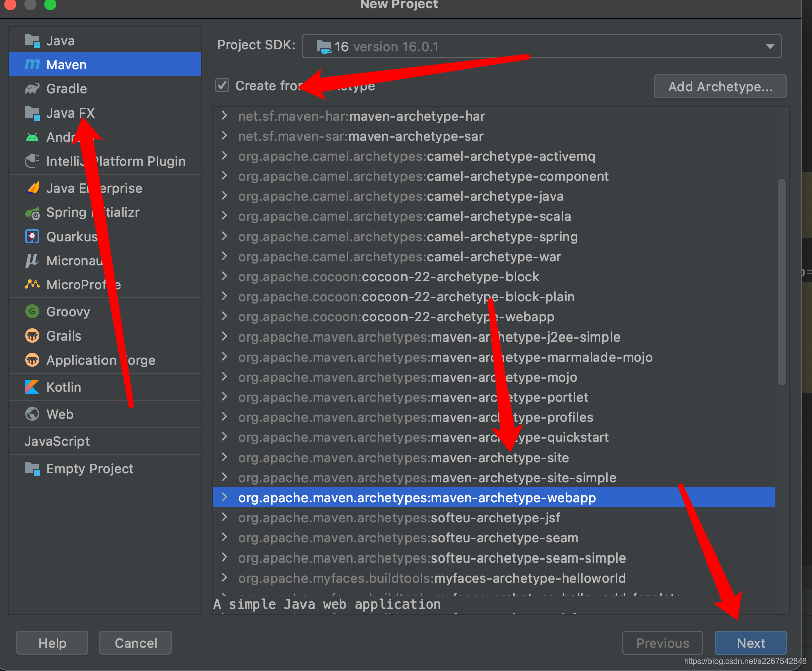Viewport: 812px width, 671px height.
Task: Click the Kotlin K icon
Action: [x=32, y=387]
